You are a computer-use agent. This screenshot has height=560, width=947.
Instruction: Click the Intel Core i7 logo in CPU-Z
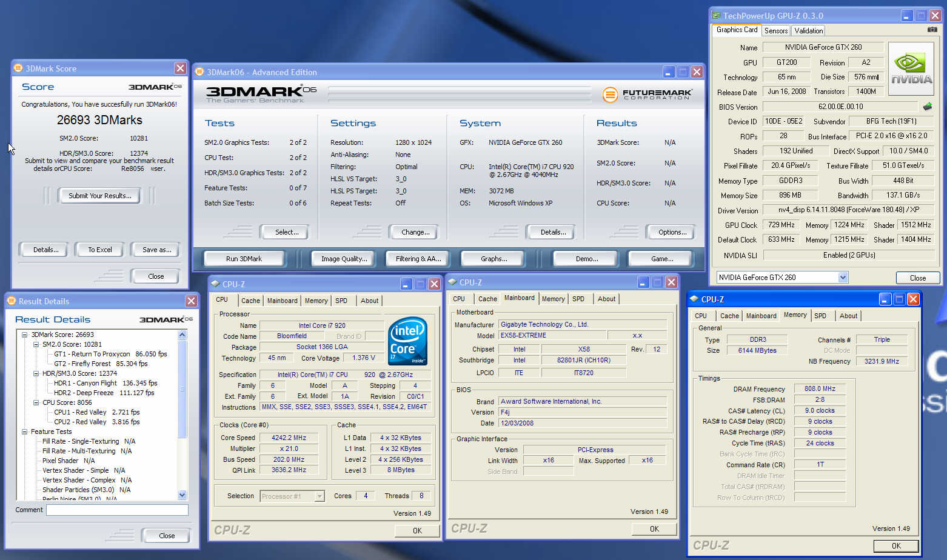pyautogui.click(x=407, y=341)
